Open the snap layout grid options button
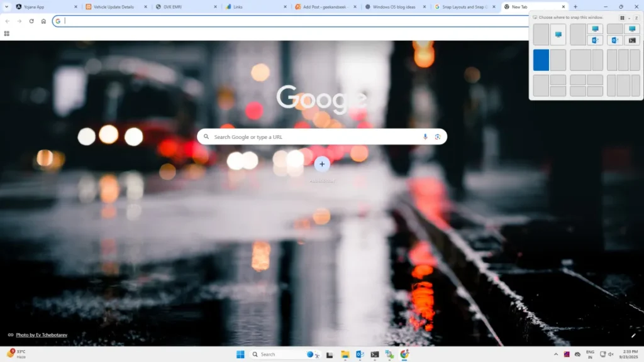 click(623, 18)
